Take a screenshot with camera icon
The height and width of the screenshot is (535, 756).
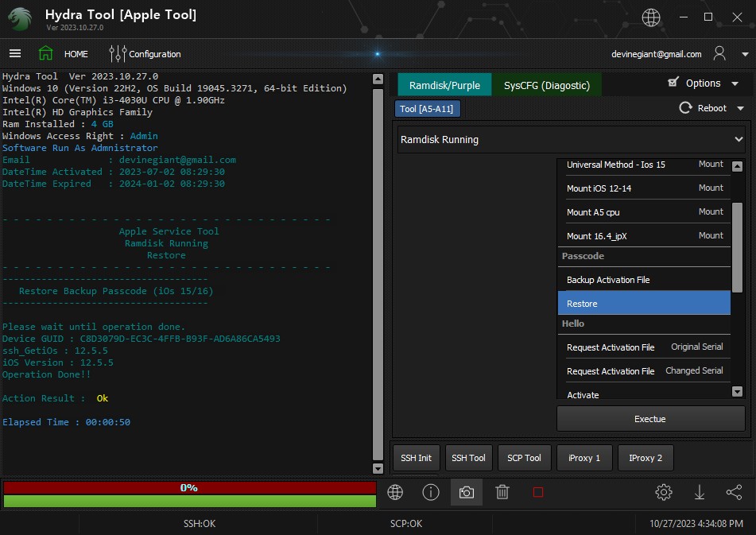[x=466, y=493]
